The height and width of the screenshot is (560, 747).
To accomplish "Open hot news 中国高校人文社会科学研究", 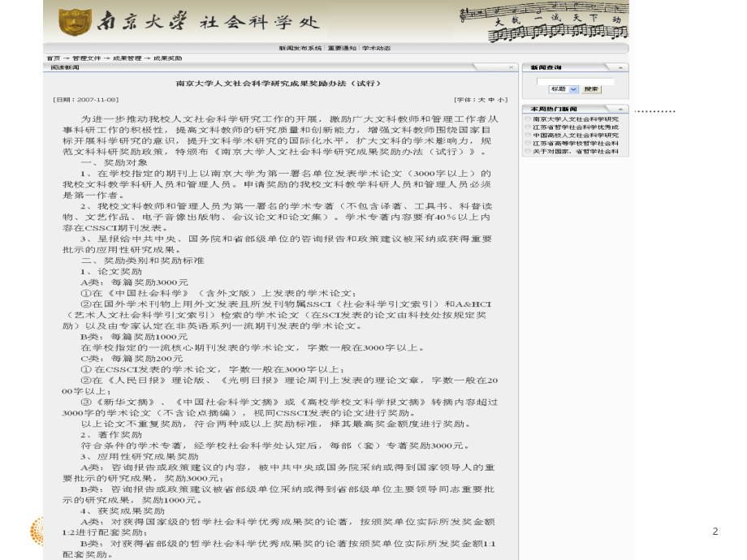I will (576, 136).
